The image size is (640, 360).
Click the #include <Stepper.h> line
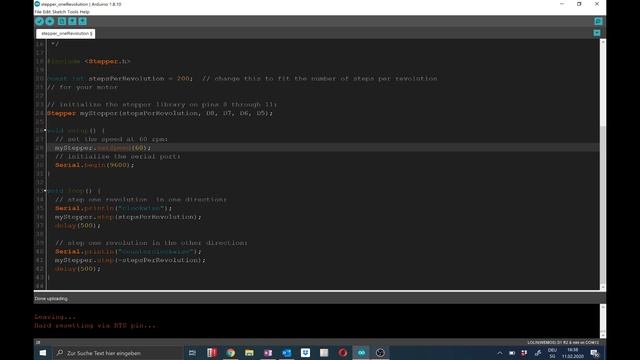pos(89,61)
